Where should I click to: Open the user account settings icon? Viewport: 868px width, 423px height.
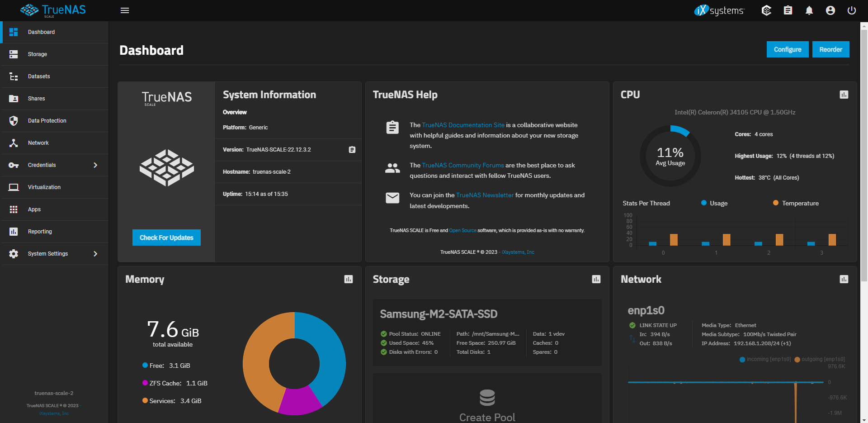(830, 10)
